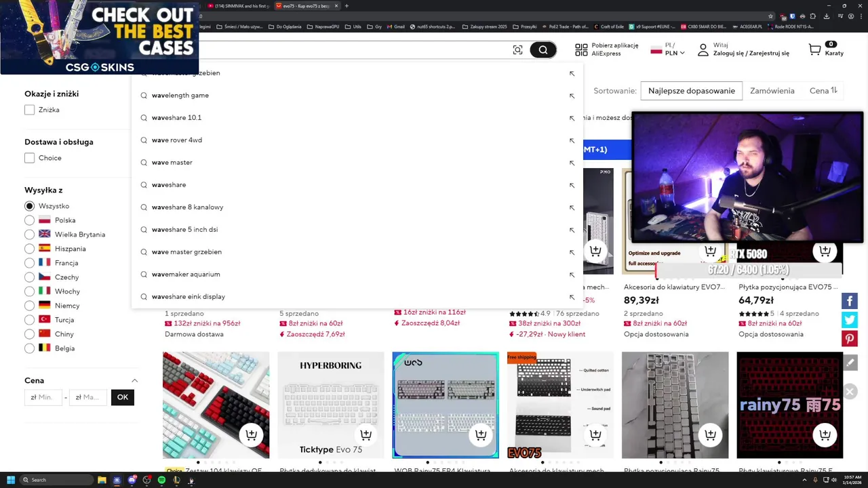This screenshot has width=868, height=488.
Task: Open the shopping cart icon
Action: (814, 49)
